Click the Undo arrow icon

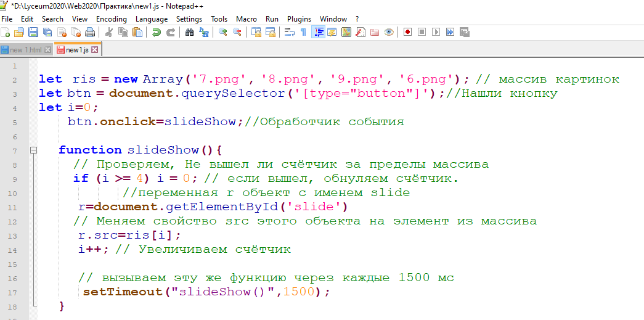coord(156,32)
